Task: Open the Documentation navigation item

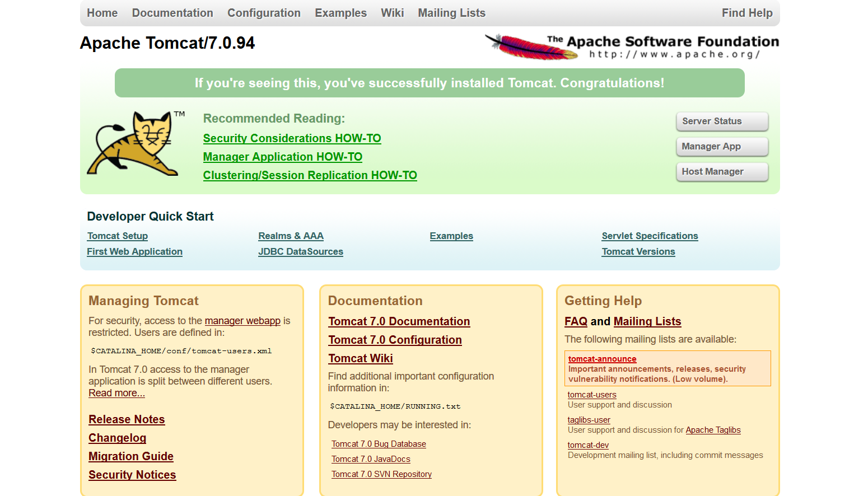Action: [172, 13]
